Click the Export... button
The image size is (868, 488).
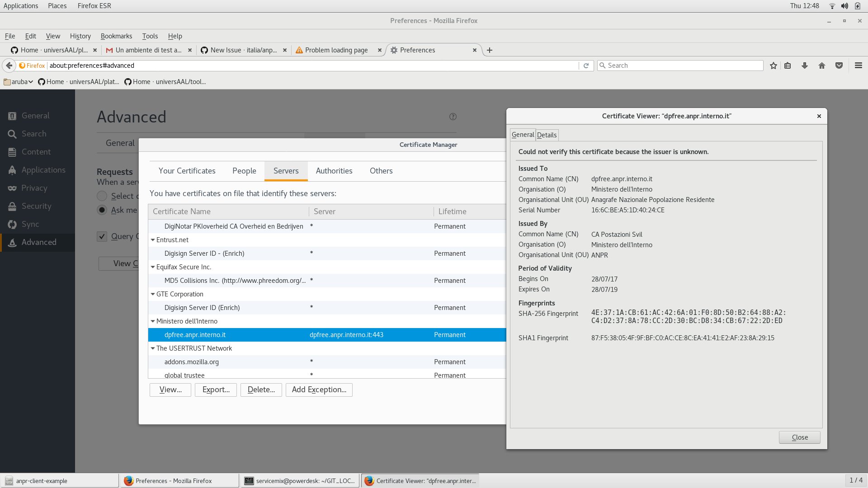pos(216,389)
